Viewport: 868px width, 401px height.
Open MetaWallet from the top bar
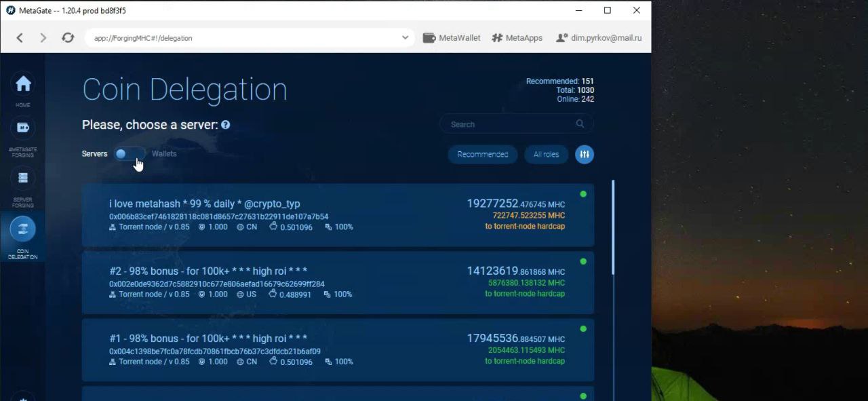452,38
